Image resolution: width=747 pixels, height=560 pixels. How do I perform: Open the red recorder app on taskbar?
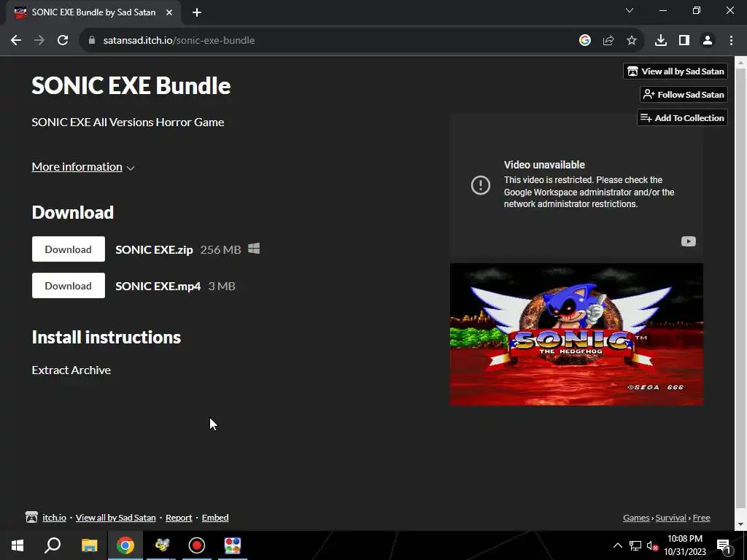[x=197, y=545]
